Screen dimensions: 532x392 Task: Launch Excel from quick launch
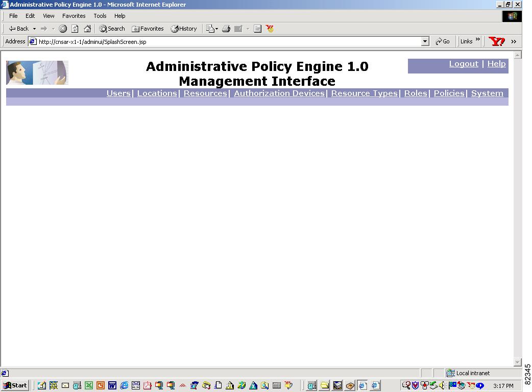click(89, 385)
